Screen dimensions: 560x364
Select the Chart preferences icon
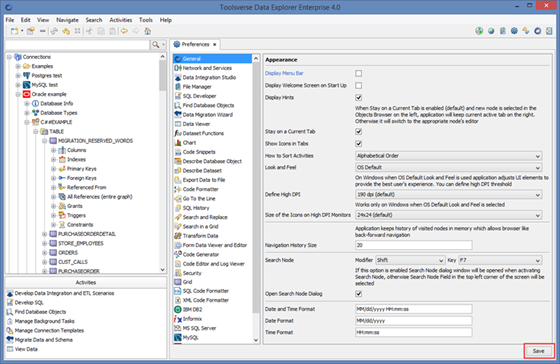tap(178, 143)
